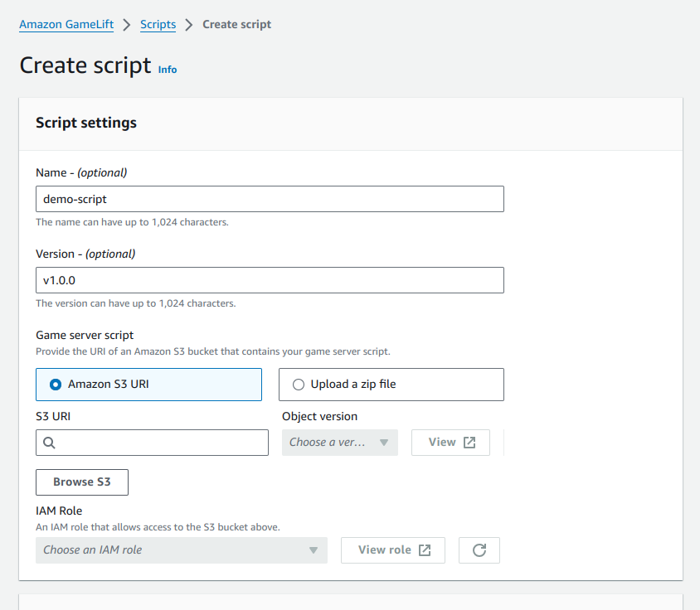Click the 'Create script' breadcrumb text
This screenshot has height=610, width=700.
pos(236,25)
